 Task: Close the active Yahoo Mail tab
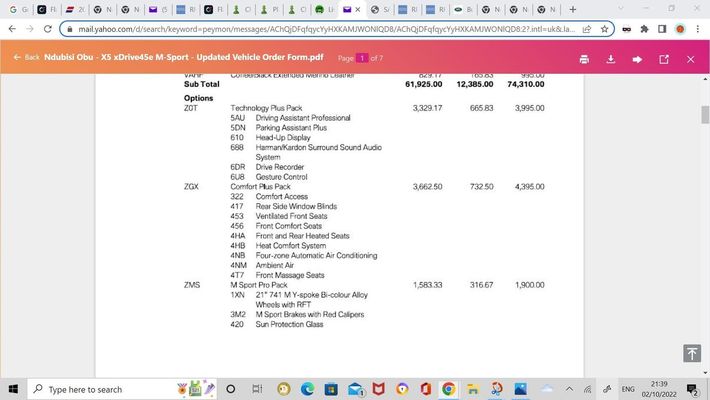pos(358,9)
